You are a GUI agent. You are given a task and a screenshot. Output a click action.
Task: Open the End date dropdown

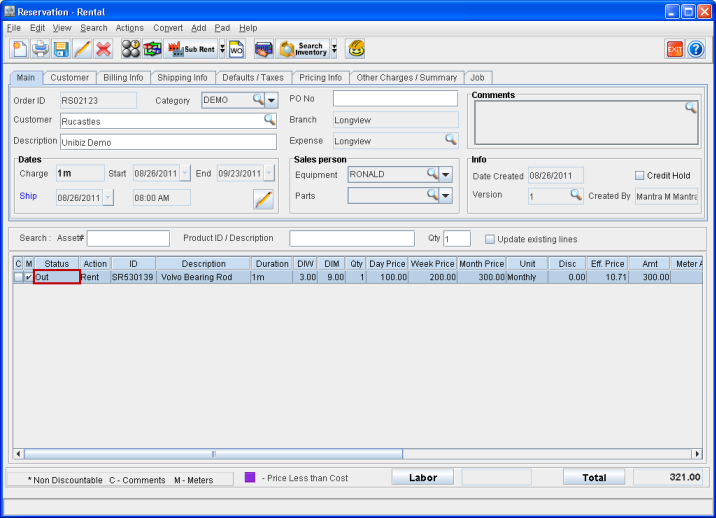(x=269, y=173)
